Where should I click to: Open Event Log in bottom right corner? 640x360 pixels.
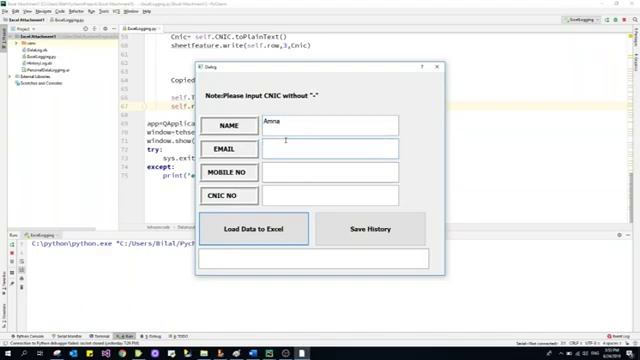(619, 336)
